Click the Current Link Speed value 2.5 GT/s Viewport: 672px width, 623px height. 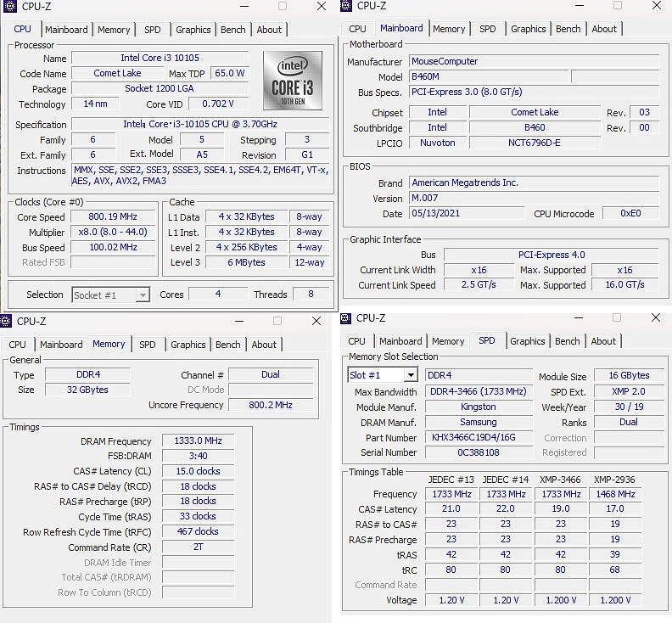[479, 284]
